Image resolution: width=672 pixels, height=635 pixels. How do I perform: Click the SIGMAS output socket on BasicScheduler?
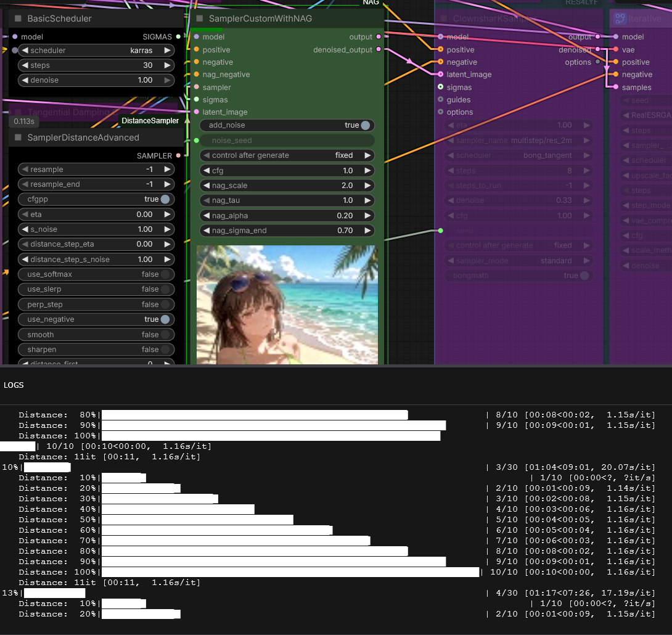(178, 37)
